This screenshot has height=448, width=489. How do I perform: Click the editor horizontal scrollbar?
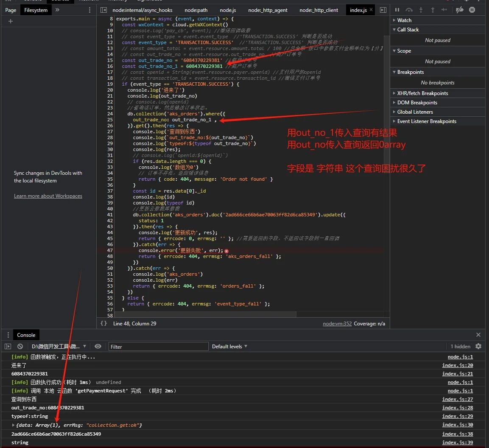(205, 314)
